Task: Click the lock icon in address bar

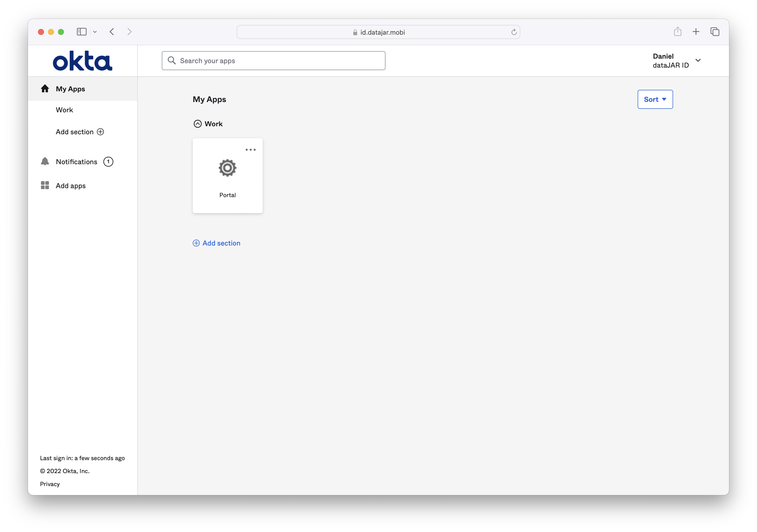Action: (x=355, y=32)
